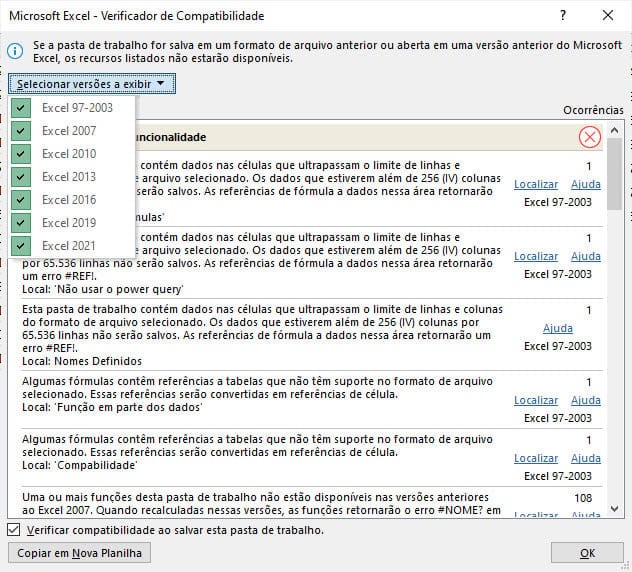632x572 pixels.
Task: Click Excel 2021 in the dropdown list
Action: coord(69,246)
